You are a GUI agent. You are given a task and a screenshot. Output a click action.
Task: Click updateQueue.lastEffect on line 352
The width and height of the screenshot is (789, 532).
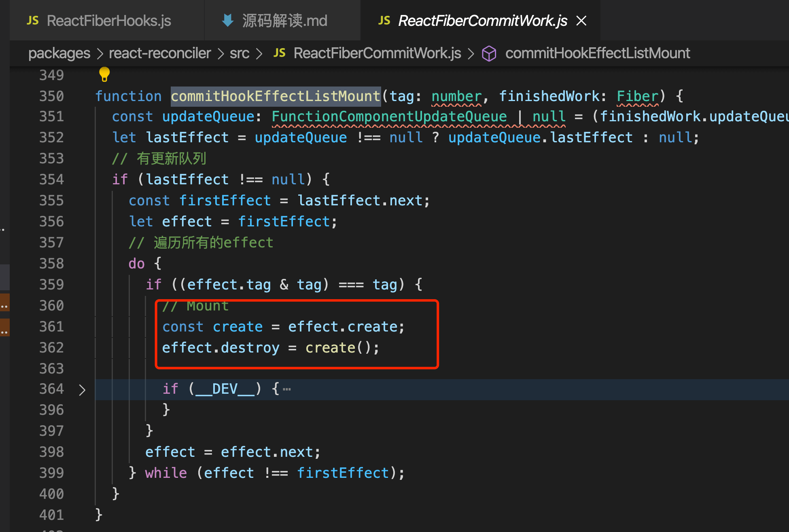540,137
